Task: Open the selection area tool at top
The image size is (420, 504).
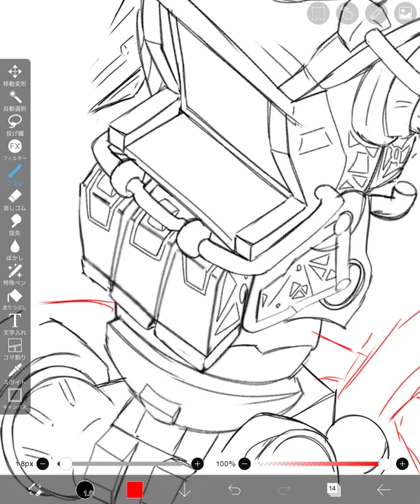Action: tap(318, 13)
